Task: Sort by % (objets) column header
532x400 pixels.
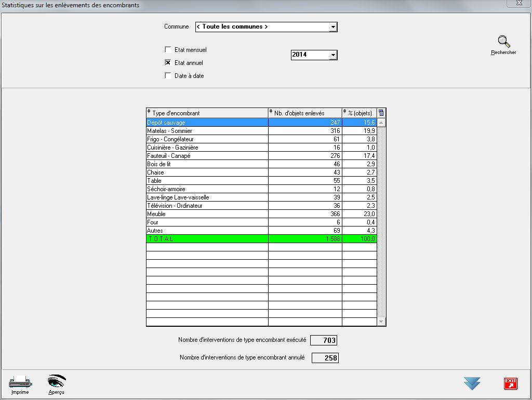Action: click(x=359, y=113)
